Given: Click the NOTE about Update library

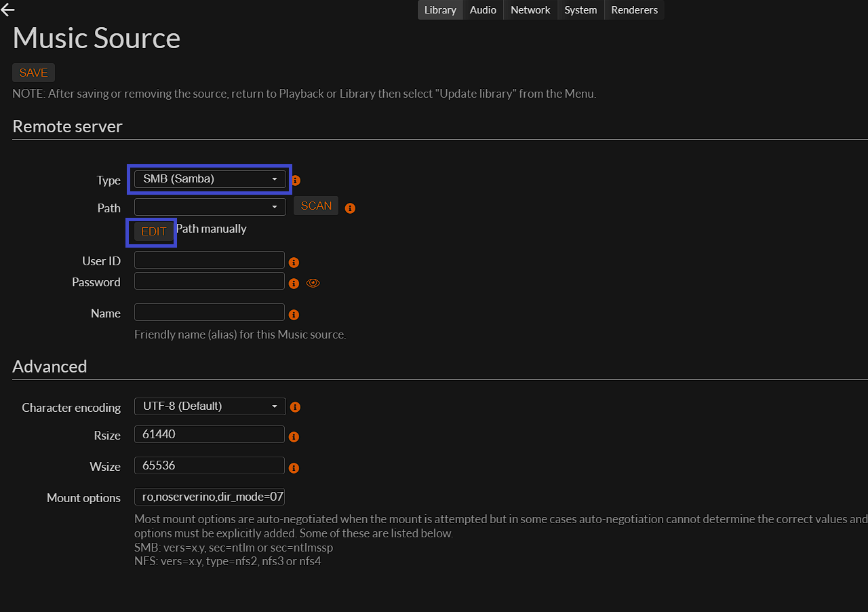Looking at the screenshot, I should [x=304, y=94].
